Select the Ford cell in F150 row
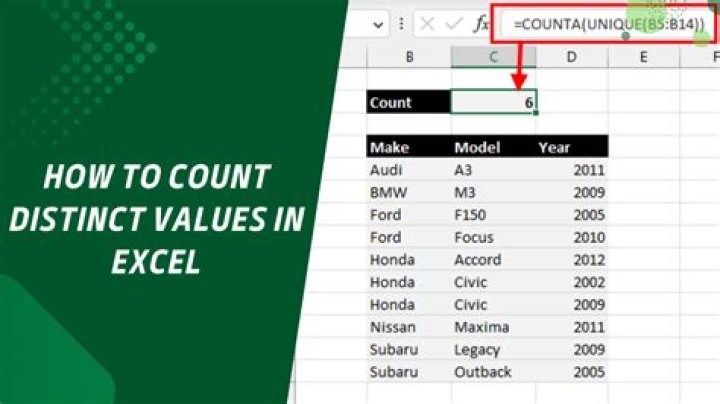The image size is (720, 404). coord(409,215)
